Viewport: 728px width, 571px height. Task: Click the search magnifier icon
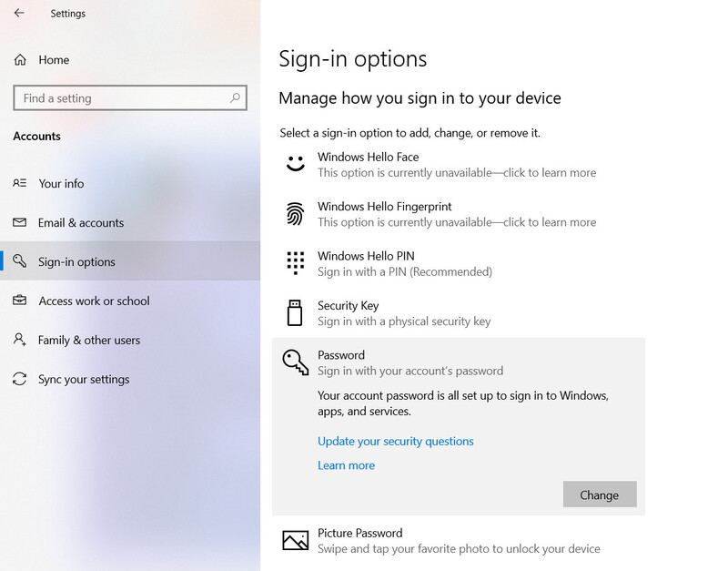[235, 97]
